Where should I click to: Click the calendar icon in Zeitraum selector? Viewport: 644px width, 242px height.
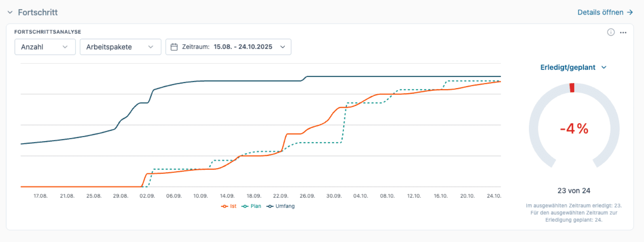(174, 47)
